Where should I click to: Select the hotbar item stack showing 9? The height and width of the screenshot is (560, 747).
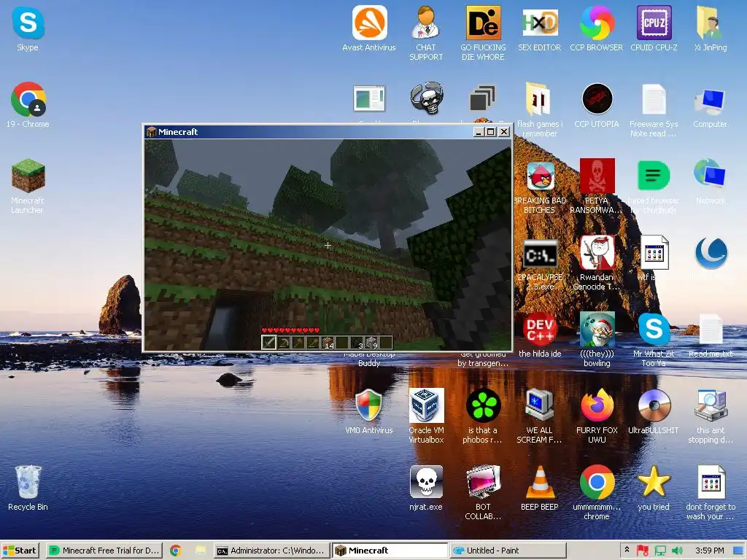372,343
